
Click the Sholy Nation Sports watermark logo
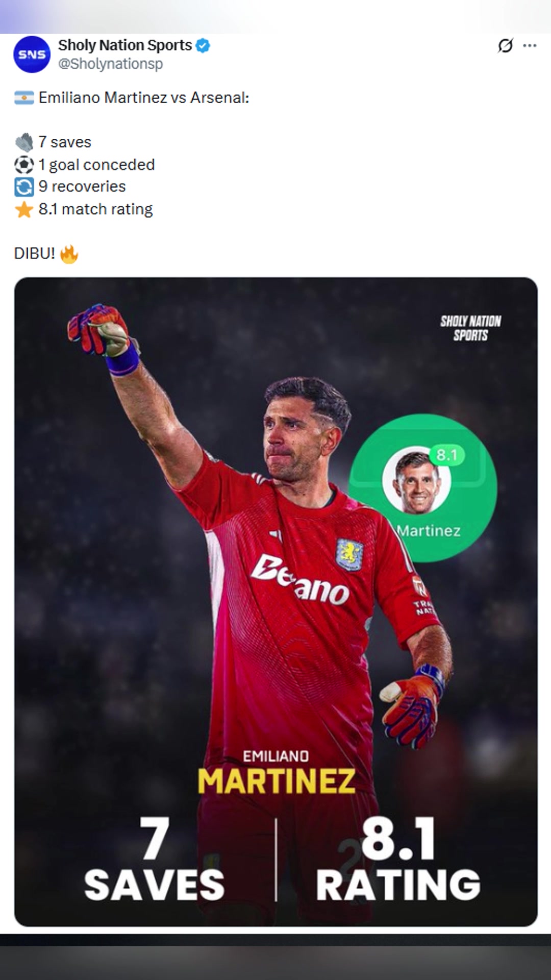470,328
